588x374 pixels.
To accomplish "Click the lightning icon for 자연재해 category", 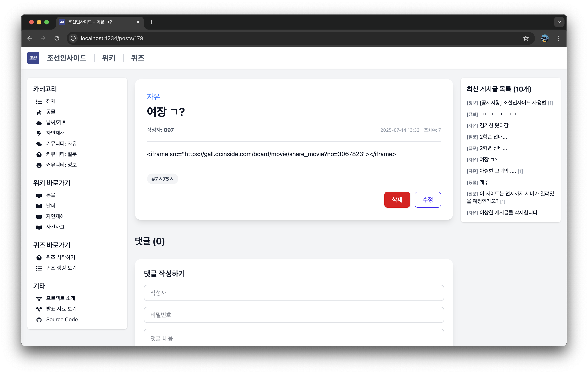I will coord(39,133).
